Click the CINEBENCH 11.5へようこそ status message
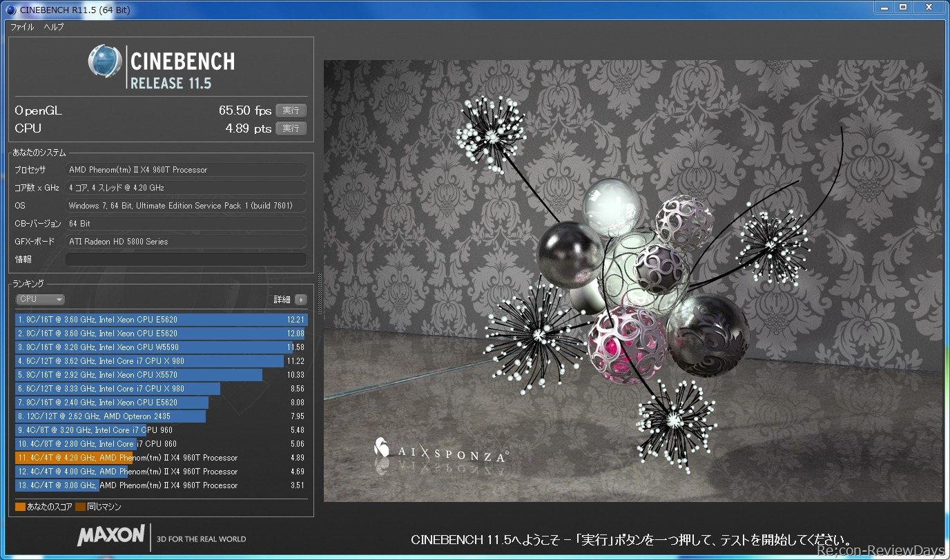 pyautogui.click(x=631, y=540)
